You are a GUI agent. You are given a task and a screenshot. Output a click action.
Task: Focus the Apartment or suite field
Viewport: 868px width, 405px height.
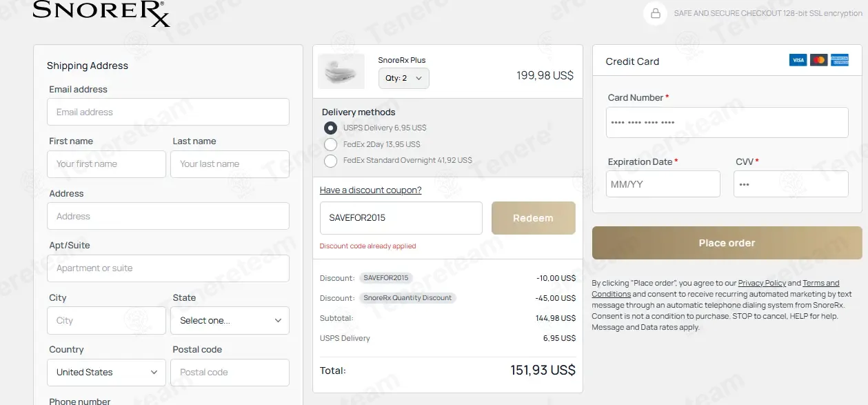point(168,268)
